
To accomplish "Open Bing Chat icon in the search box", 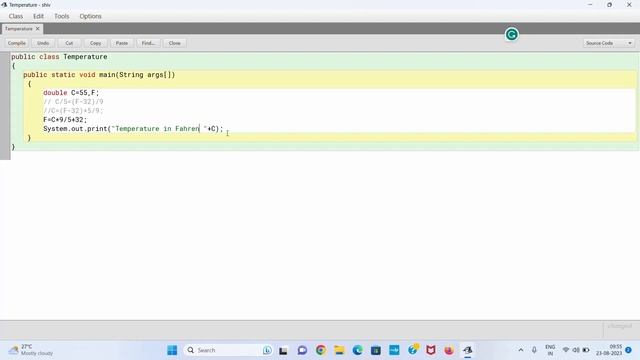I will (x=267, y=350).
